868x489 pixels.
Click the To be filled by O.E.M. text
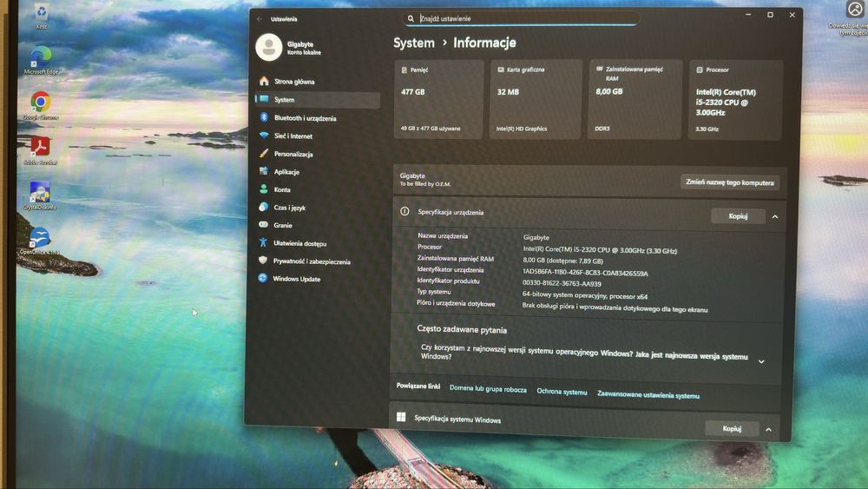(x=425, y=184)
